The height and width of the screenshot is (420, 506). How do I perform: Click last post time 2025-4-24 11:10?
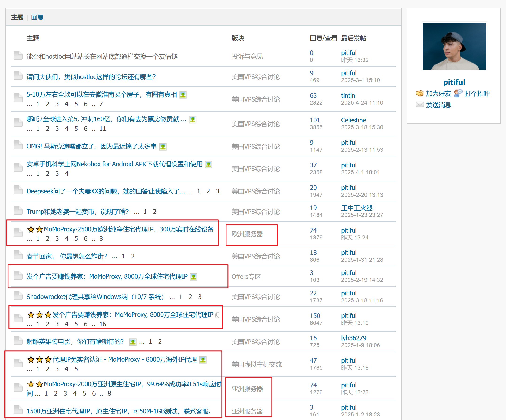pos(362,103)
